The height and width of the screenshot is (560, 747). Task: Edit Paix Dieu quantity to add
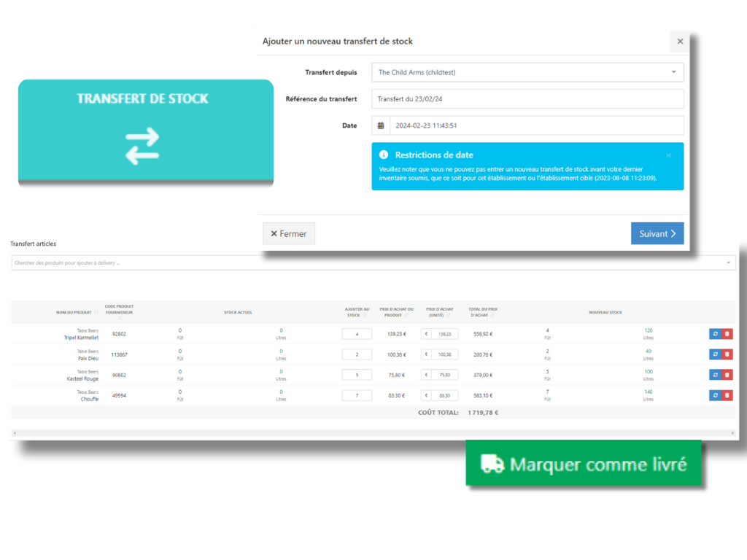click(357, 354)
